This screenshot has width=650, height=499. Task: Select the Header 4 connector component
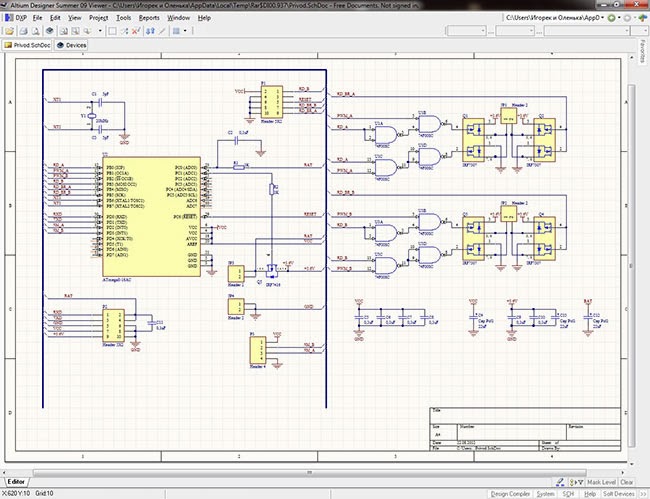click(x=257, y=350)
